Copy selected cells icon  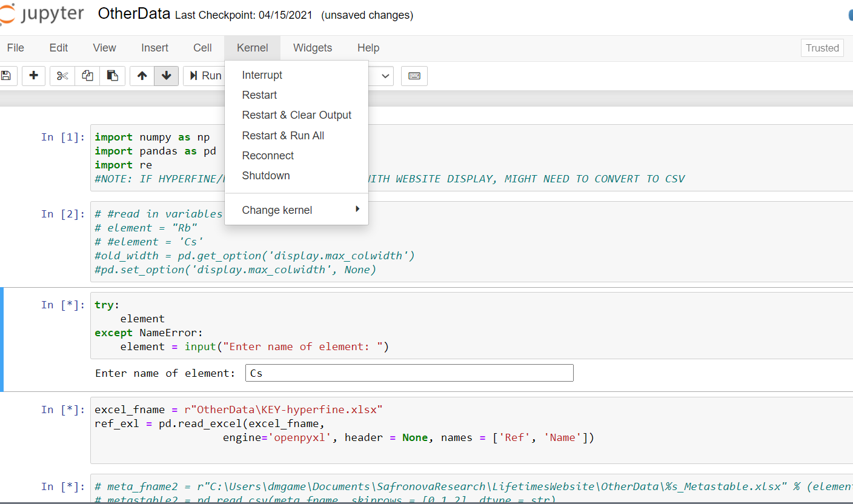87,76
